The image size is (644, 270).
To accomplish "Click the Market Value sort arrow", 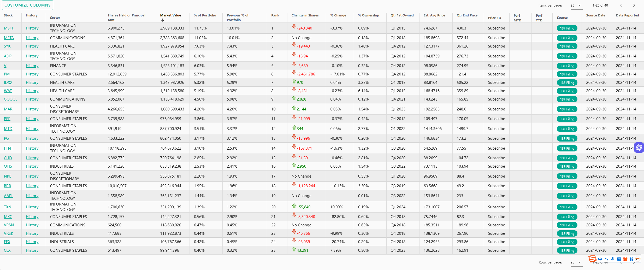I will 163,20.
